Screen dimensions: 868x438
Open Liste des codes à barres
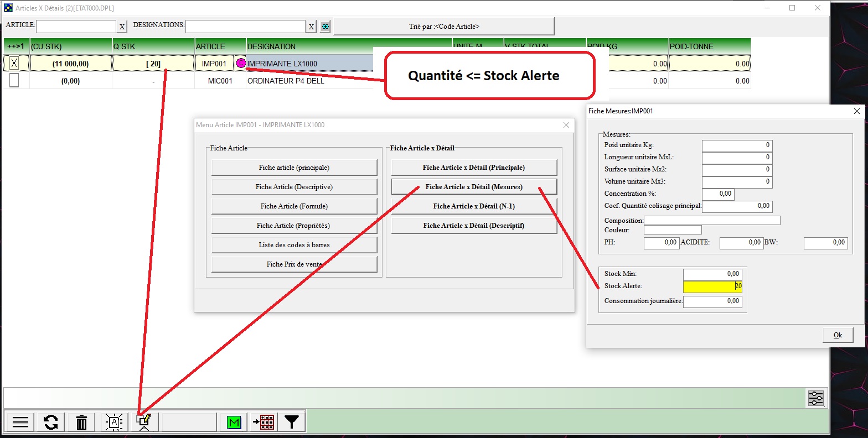click(294, 245)
